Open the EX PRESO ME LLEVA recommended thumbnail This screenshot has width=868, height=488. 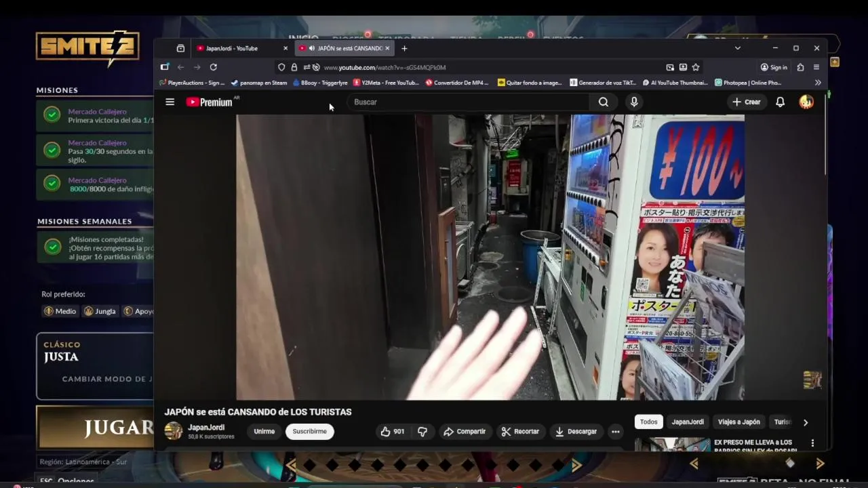673,445
